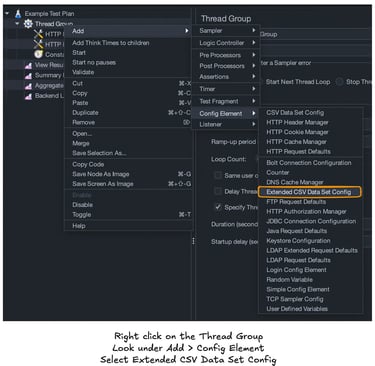Toggle the Same user checkbox
Image resolution: width=375 pixels, height=366 pixels.
[x=218, y=175]
